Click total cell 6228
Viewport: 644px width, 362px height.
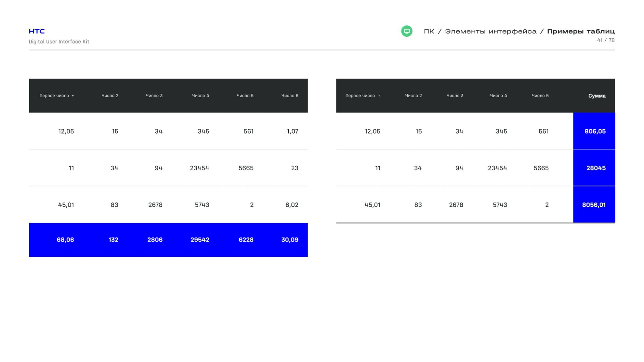pos(246,240)
